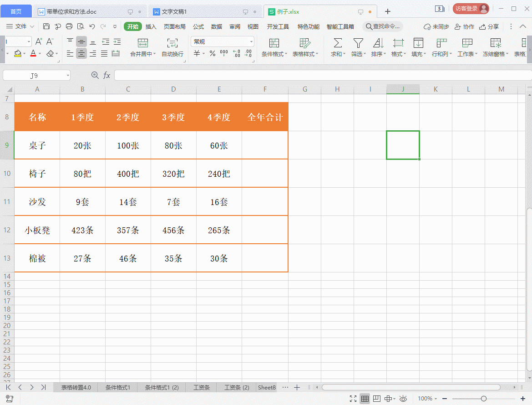This screenshot has width=532, height=405.
Task: Expand the font name combo box
Action: click(x=29, y=41)
